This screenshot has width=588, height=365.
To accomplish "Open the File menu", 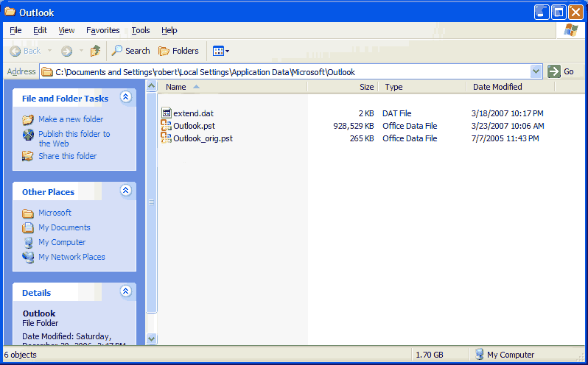I will point(15,30).
